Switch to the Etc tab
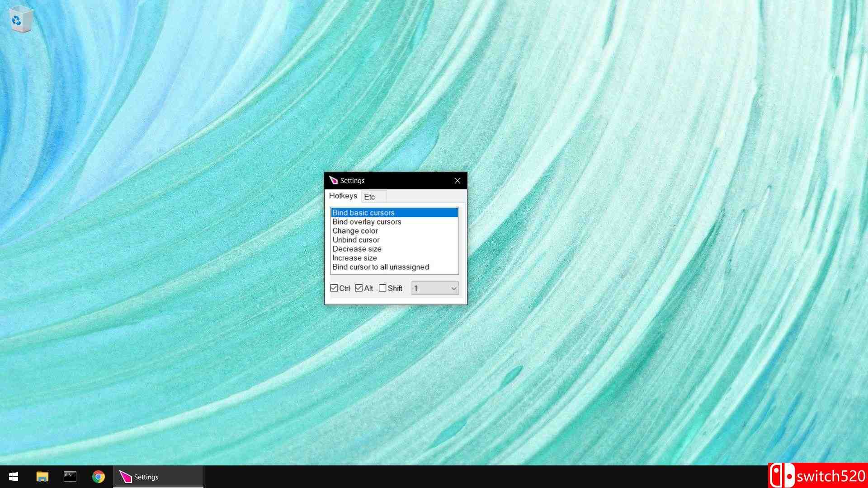Viewport: 868px width, 488px height. (370, 197)
